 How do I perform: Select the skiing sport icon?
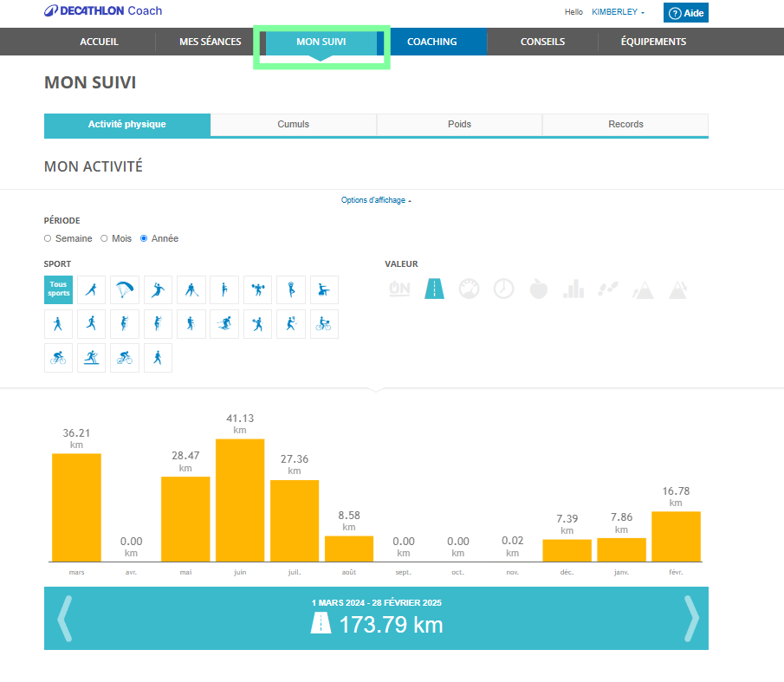224,322
